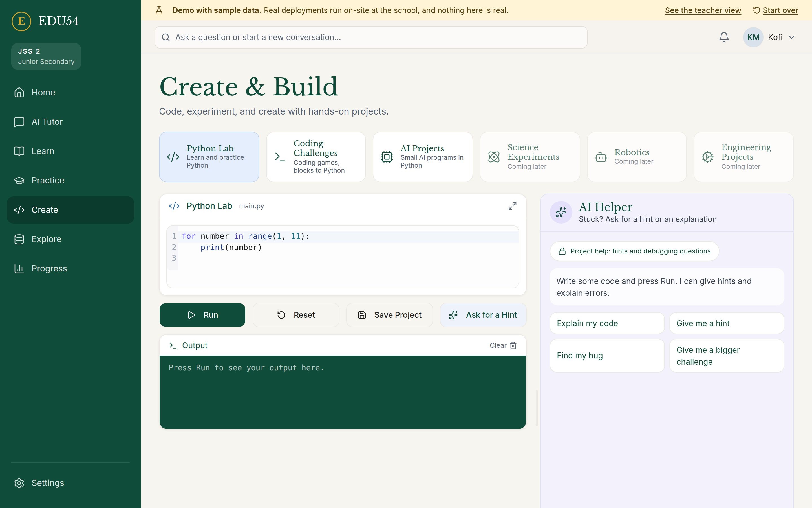The image size is (812, 508).
Task: Open the Kofi user menu chevron
Action: 791,37
